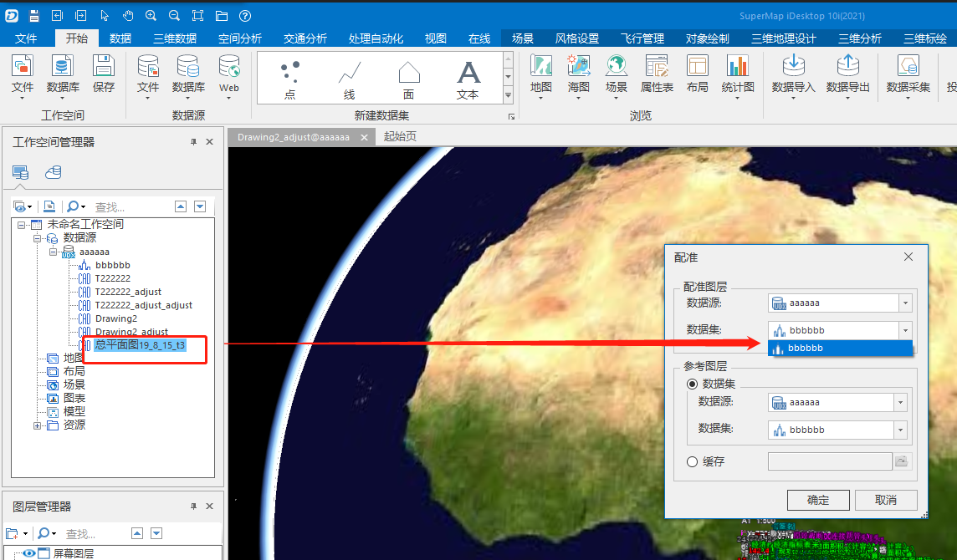Viewport: 957px width, 560px height.
Task: Create new 点 point dataset
Action: pos(290,79)
